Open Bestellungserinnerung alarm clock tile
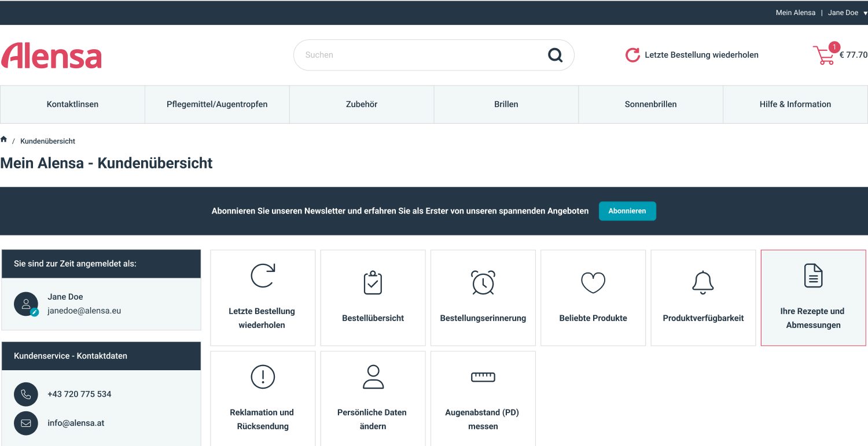The width and height of the screenshot is (868, 446). tap(483, 298)
